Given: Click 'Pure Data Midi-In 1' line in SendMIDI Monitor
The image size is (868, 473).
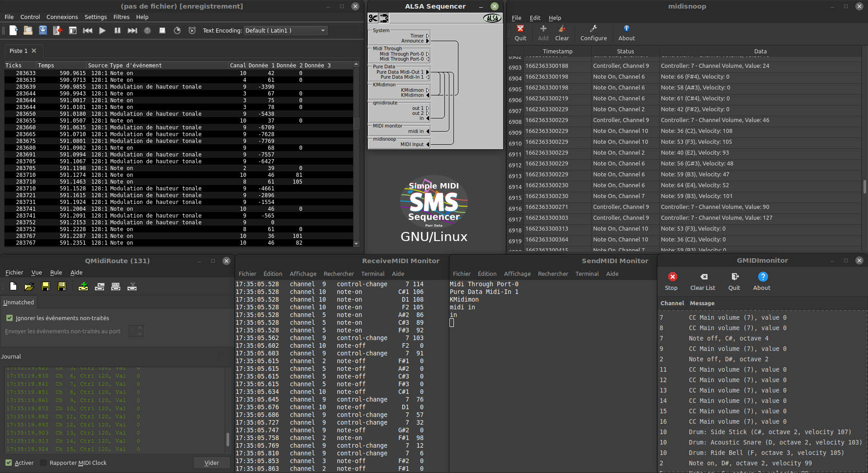Looking at the screenshot, I should 484,292.
